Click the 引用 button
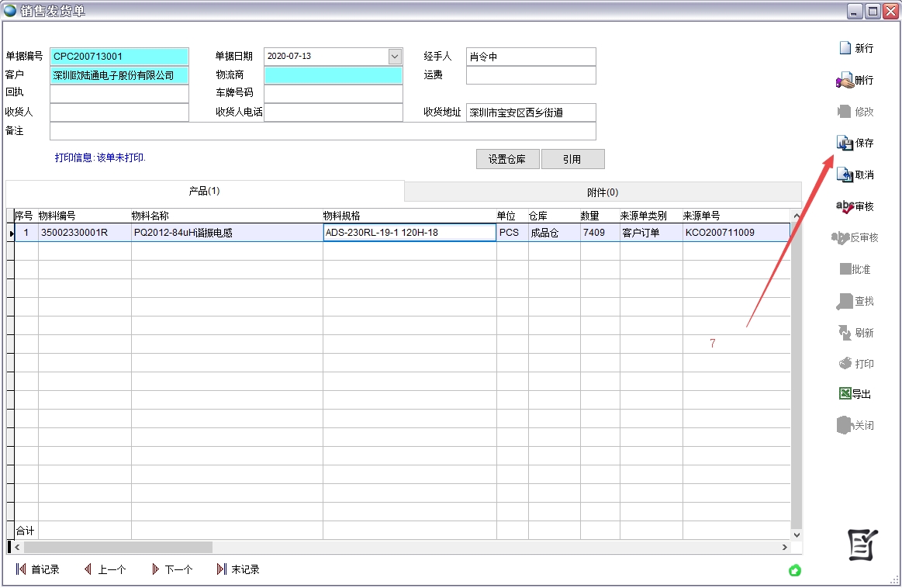Screen dimensions: 902x588 point(572,158)
